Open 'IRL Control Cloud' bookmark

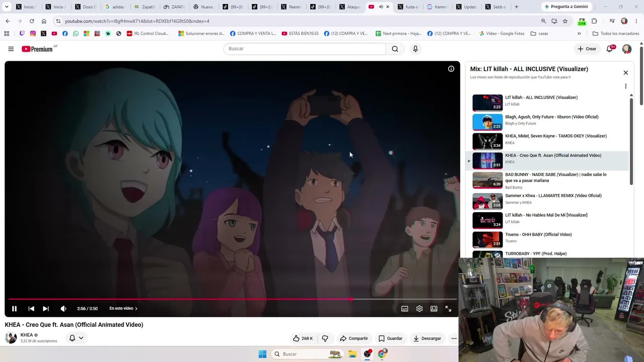[147, 34]
